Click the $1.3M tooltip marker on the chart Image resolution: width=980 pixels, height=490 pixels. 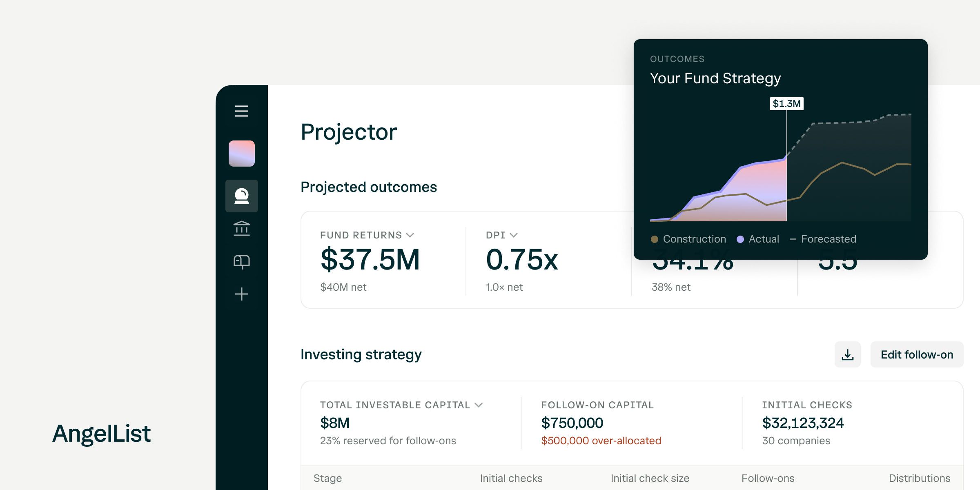pos(787,104)
